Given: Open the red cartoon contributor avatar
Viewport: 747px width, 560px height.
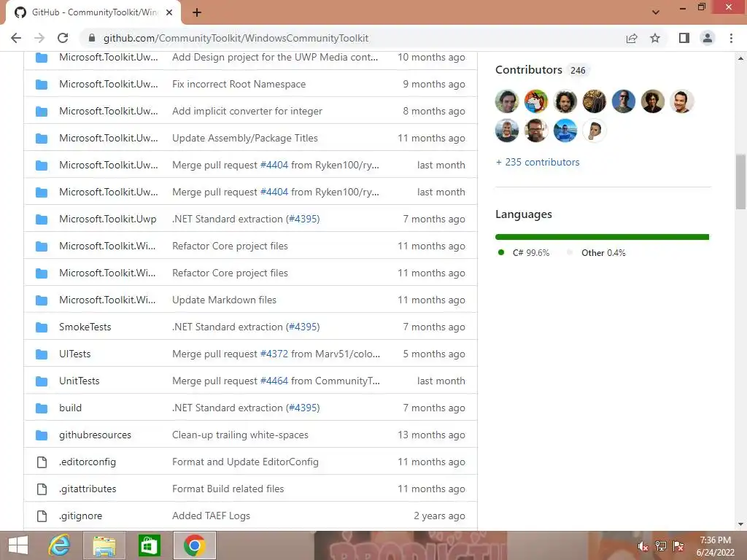Looking at the screenshot, I should click(x=536, y=101).
